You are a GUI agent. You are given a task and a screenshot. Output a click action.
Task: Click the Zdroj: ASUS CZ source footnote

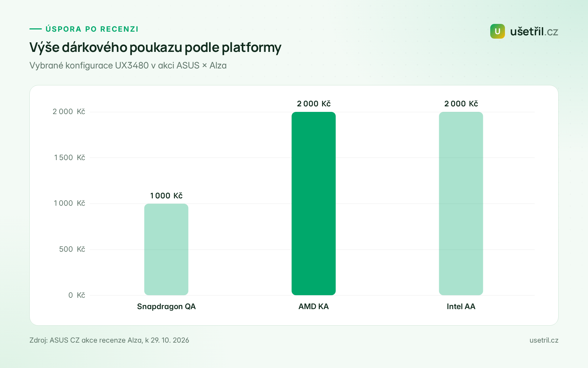(109, 340)
